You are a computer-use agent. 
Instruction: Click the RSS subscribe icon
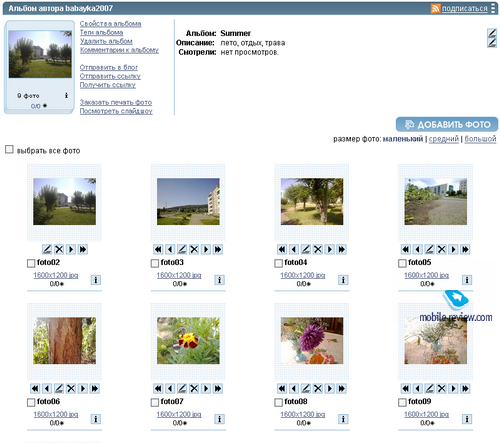click(x=435, y=8)
